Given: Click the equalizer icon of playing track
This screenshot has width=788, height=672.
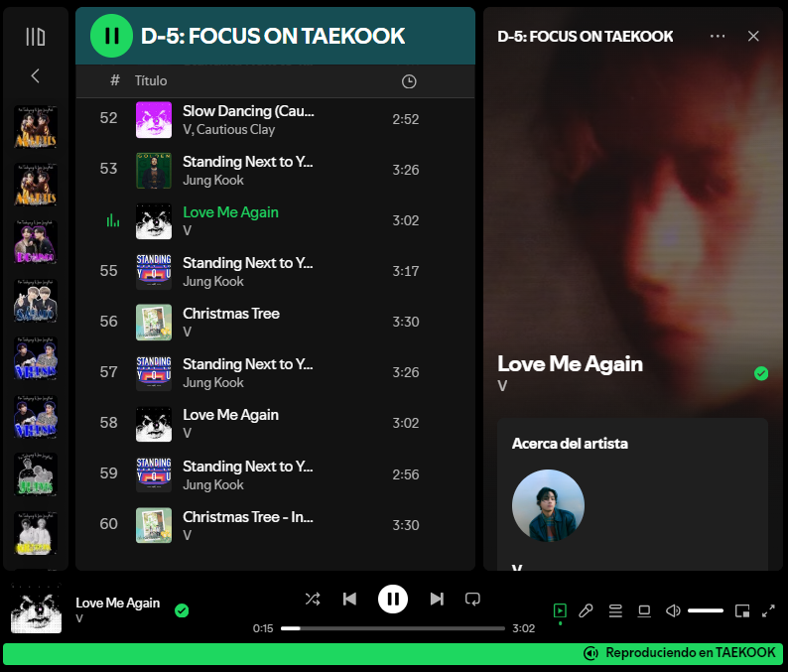Looking at the screenshot, I should click(x=112, y=220).
